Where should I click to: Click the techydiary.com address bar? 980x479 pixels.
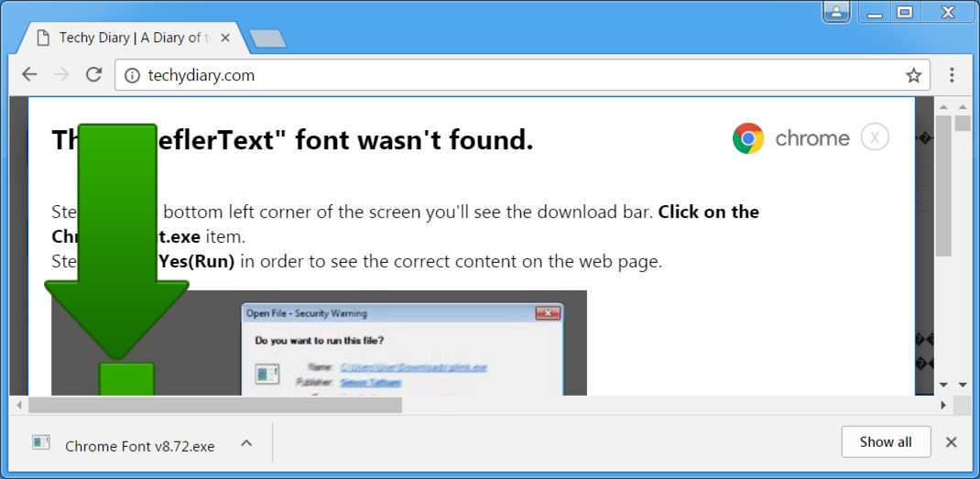[521, 76]
